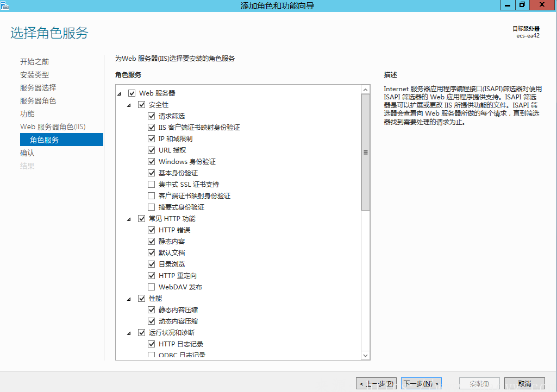
Task: Toggle the 摘要式身份验证 checkbox
Action: point(152,207)
